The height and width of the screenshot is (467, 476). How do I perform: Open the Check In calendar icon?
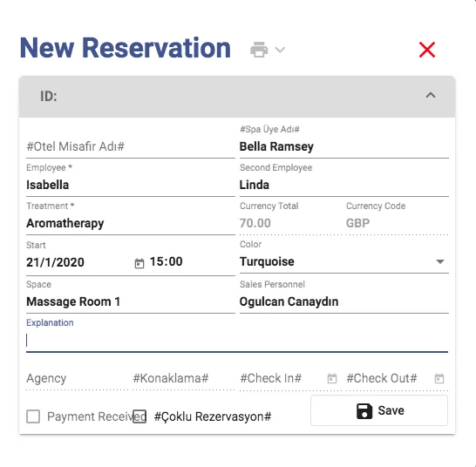point(332,378)
